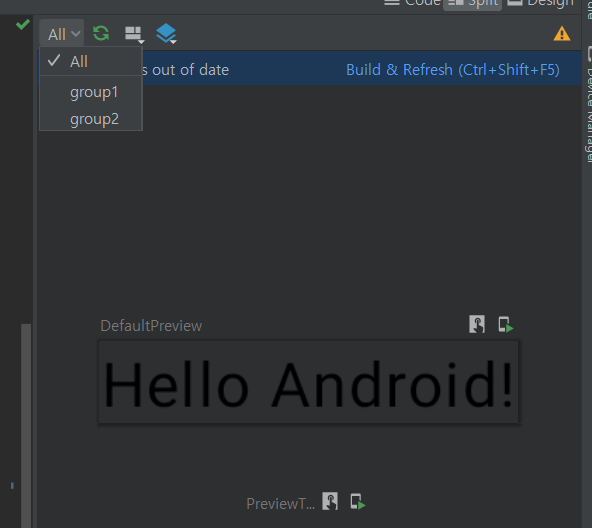Open the All group filter dropdown

tap(62, 34)
